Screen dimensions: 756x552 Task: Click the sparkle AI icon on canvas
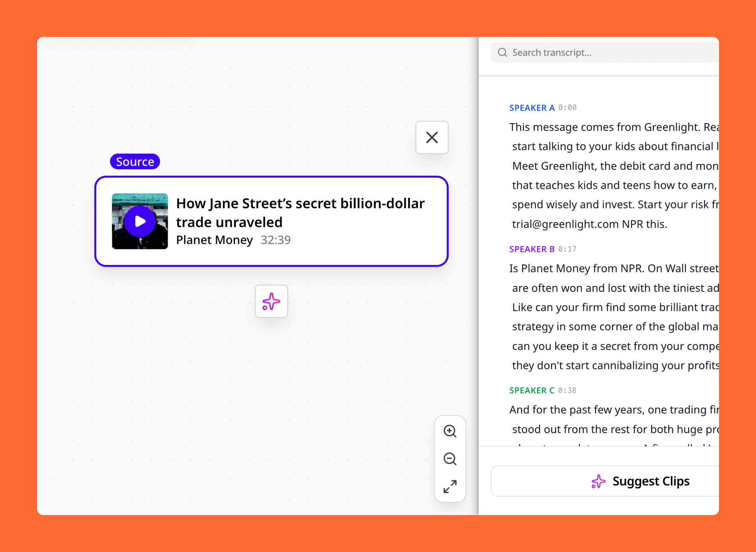271,301
